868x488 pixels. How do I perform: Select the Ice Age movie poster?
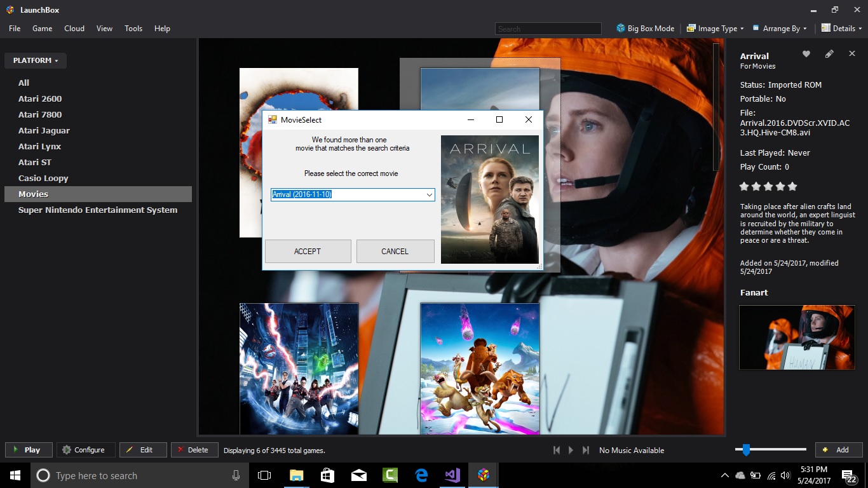(480, 369)
